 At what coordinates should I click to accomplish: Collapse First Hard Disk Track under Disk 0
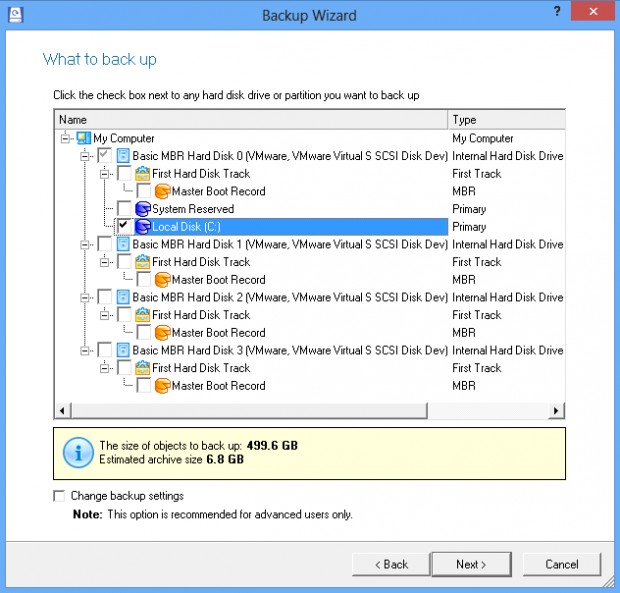coord(104,174)
